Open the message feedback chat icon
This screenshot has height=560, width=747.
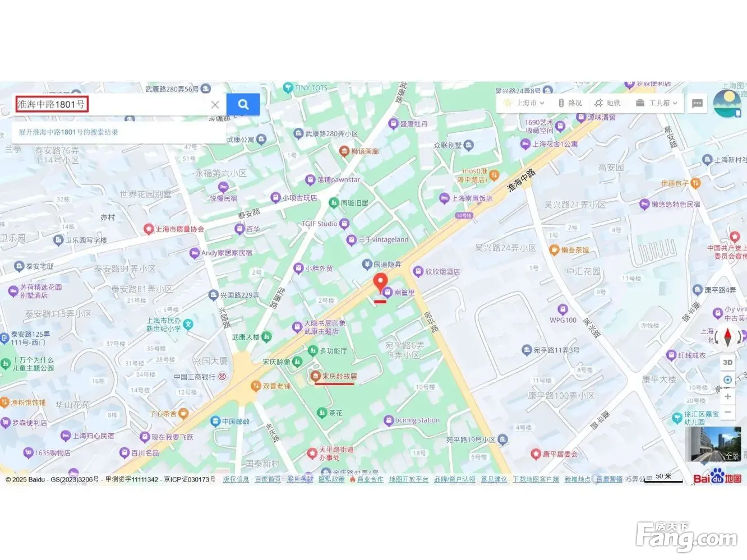(x=697, y=103)
